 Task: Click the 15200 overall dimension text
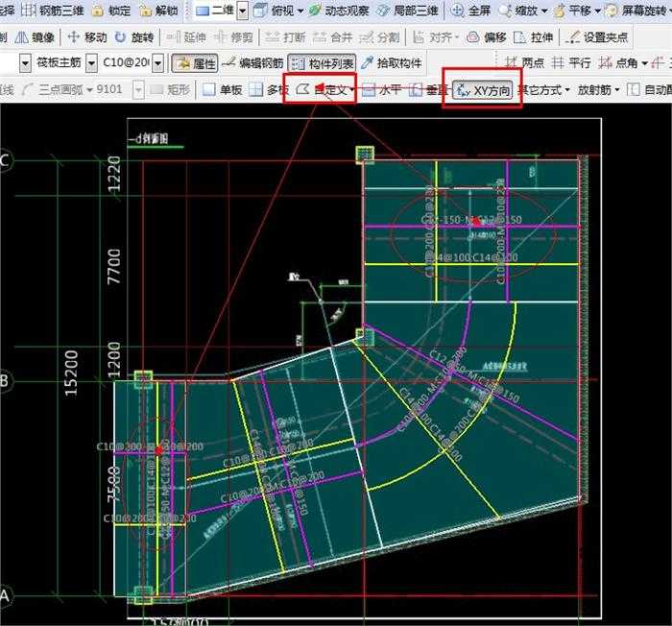pos(71,373)
